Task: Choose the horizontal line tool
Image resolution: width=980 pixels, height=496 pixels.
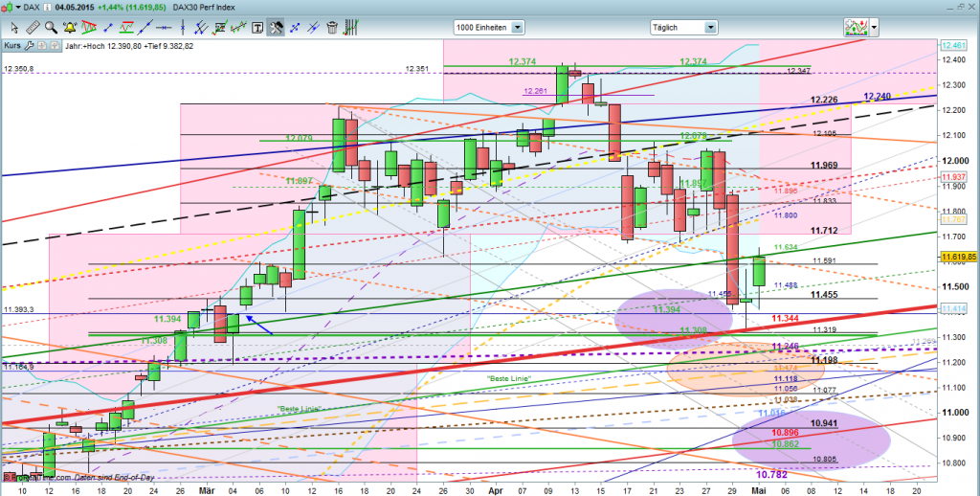Action: click(x=164, y=28)
